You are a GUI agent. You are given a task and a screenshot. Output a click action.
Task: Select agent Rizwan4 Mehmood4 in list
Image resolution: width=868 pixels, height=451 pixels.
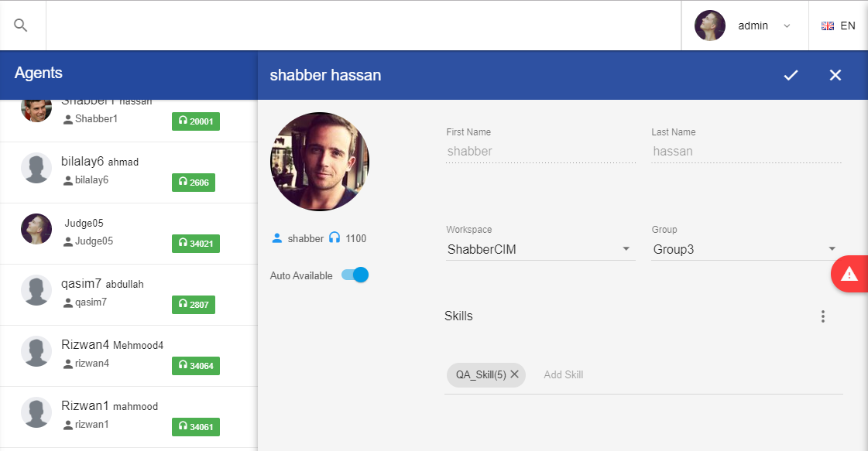pyautogui.click(x=112, y=345)
